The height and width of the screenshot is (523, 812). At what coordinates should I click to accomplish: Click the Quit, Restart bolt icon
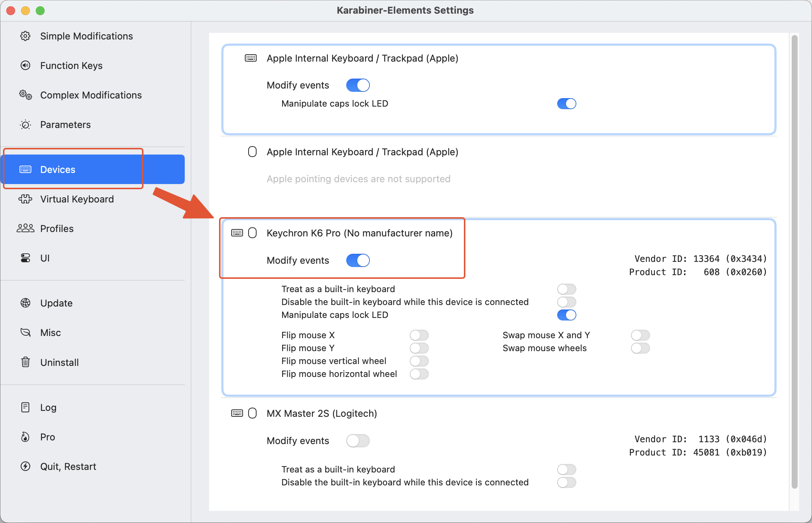pyautogui.click(x=25, y=467)
